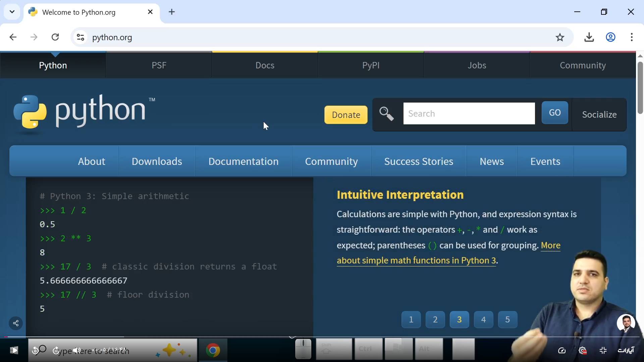Open a new browser tab

coord(172,12)
